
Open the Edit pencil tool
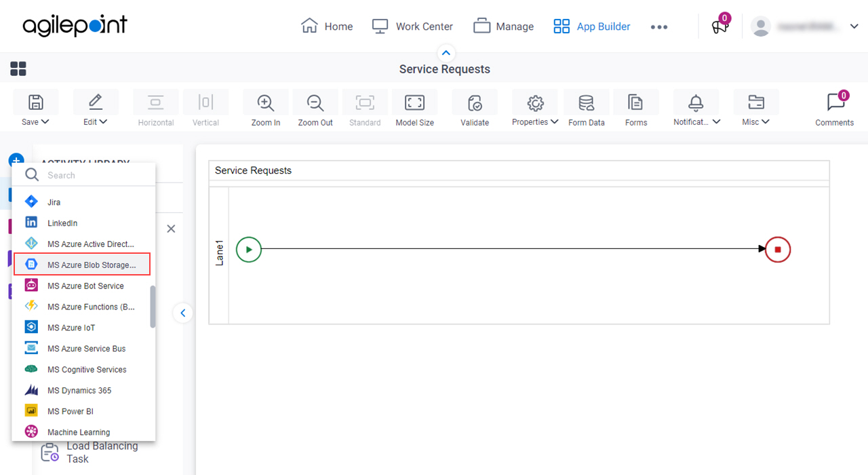pos(96,102)
